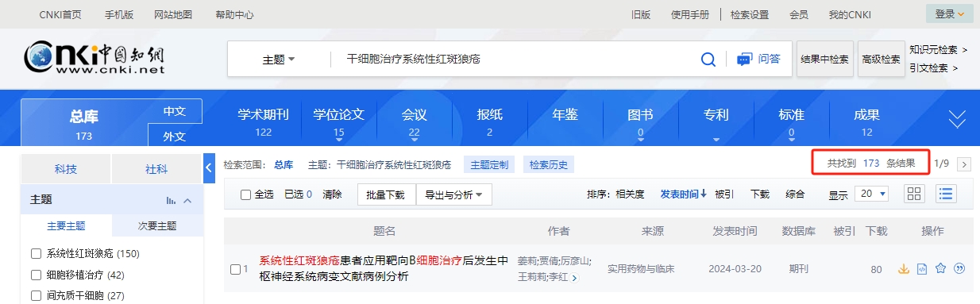Select the 中文 language tab
This screenshot has width=980, height=304.
175,111
